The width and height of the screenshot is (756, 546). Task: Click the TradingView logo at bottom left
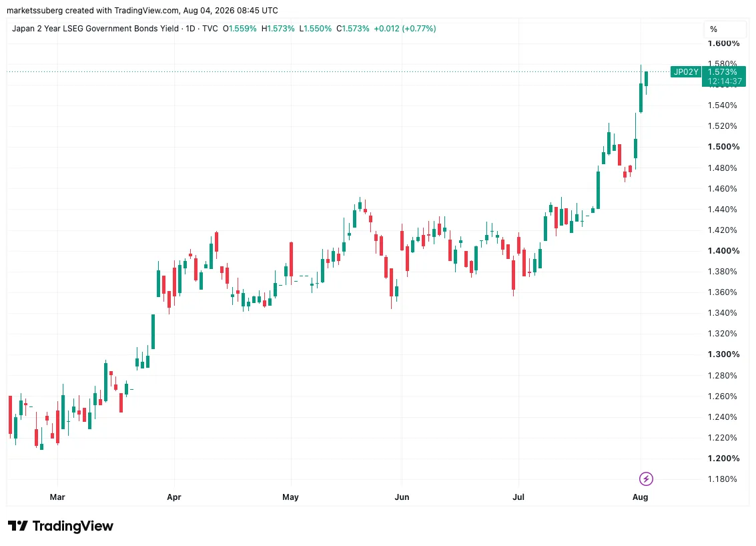click(60, 526)
